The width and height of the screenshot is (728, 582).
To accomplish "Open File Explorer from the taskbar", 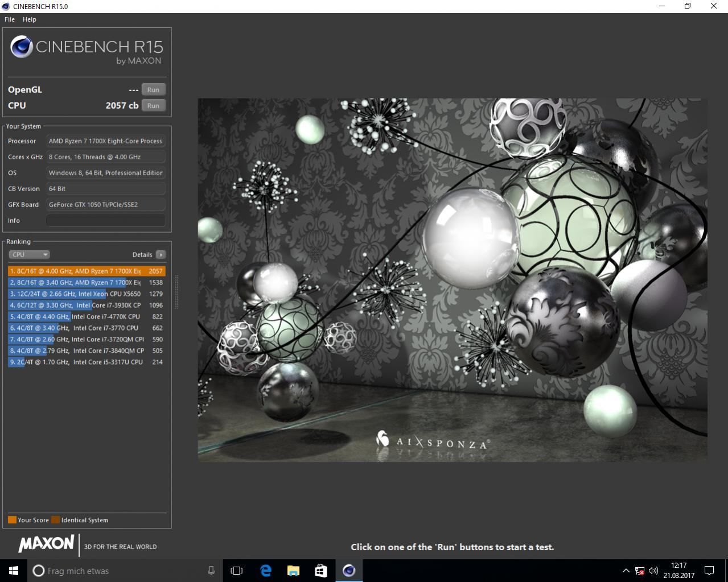I will click(293, 571).
